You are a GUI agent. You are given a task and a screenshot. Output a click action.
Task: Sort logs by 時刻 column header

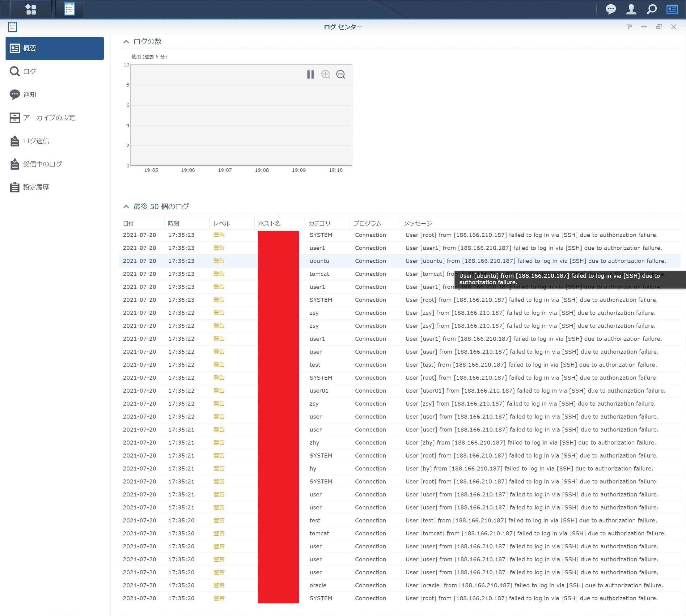(x=174, y=223)
